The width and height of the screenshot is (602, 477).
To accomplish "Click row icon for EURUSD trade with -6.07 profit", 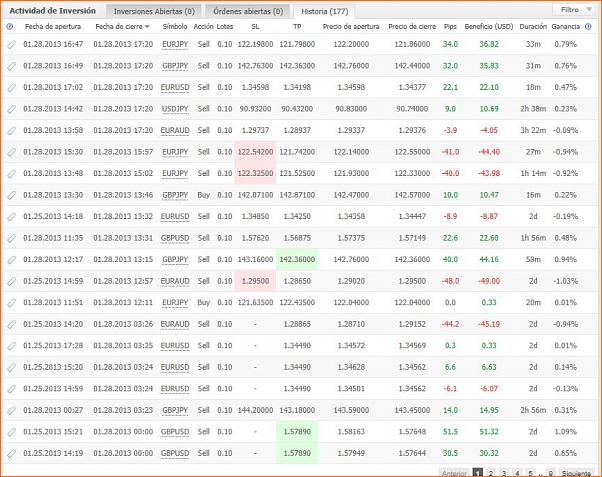I will 12,389.
